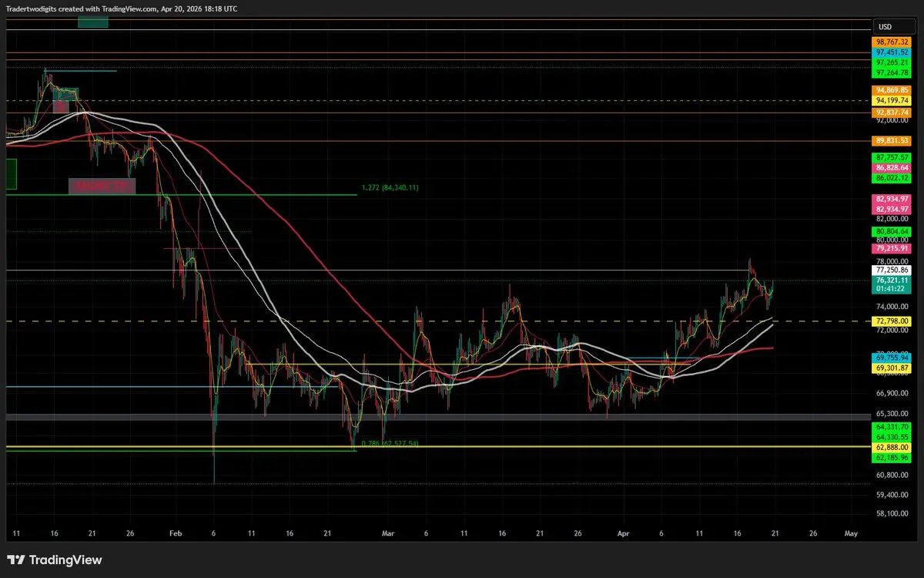Click the 58,100.00 axis value
Screen dimensions: 924x578
pyautogui.click(x=892, y=512)
